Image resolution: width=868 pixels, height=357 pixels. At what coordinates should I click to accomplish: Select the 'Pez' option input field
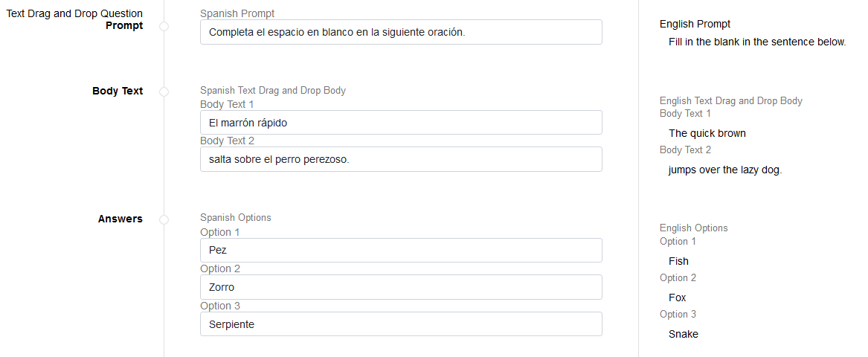click(x=401, y=251)
